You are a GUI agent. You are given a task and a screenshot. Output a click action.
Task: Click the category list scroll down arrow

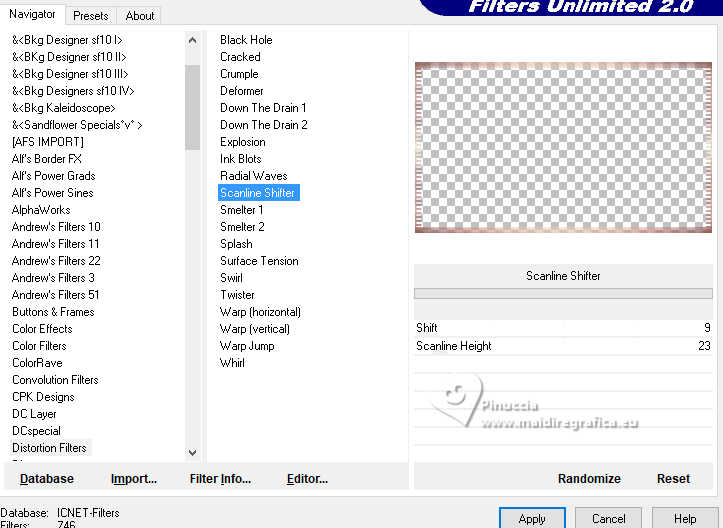click(x=192, y=452)
